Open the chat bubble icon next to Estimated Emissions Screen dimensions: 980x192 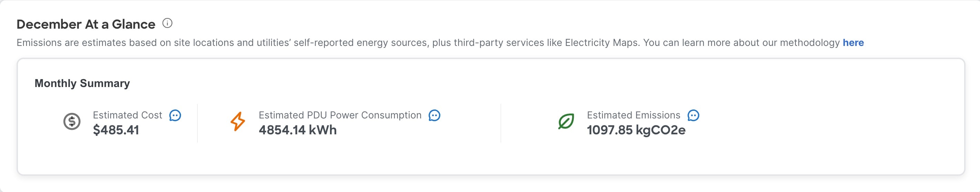[x=693, y=115]
